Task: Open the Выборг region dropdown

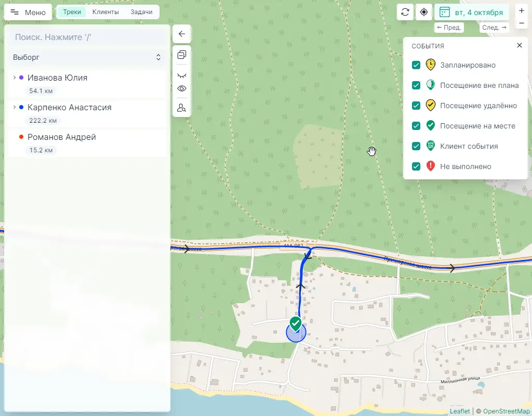Action: pos(87,57)
